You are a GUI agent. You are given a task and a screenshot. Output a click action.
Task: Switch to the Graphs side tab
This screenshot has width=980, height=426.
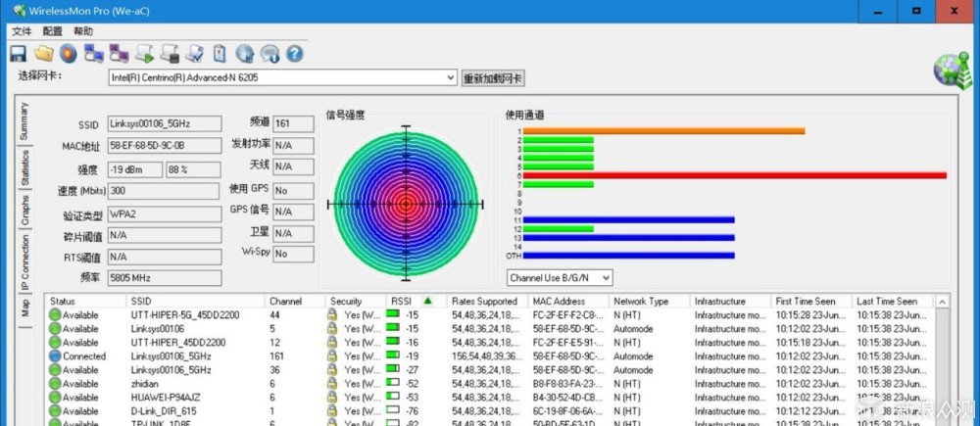point(25,212)
